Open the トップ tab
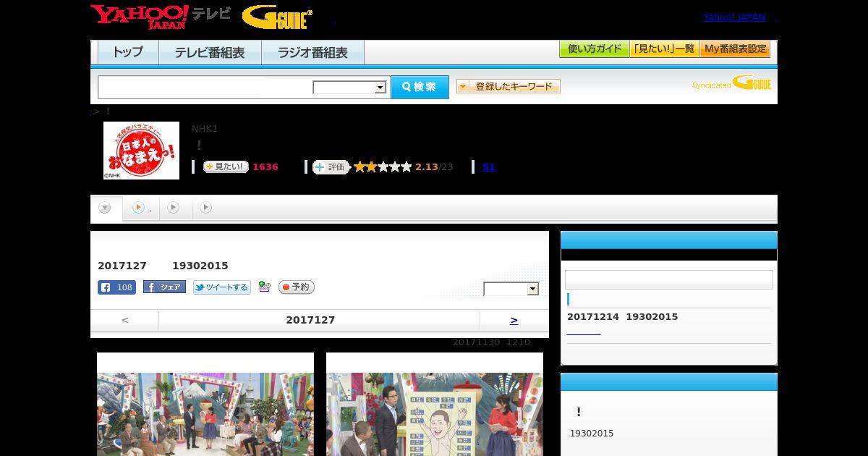868x456 pixels. pos(127,52)
